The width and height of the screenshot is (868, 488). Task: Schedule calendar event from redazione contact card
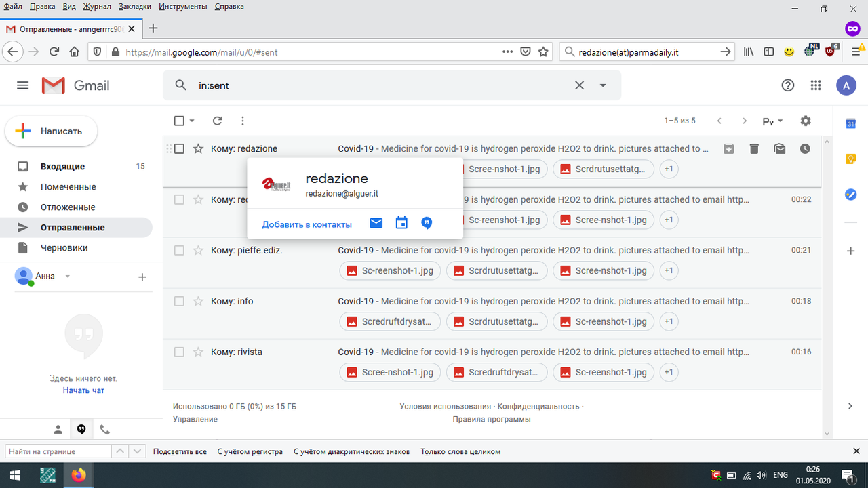pyautogui.click(x=401, y=223)
